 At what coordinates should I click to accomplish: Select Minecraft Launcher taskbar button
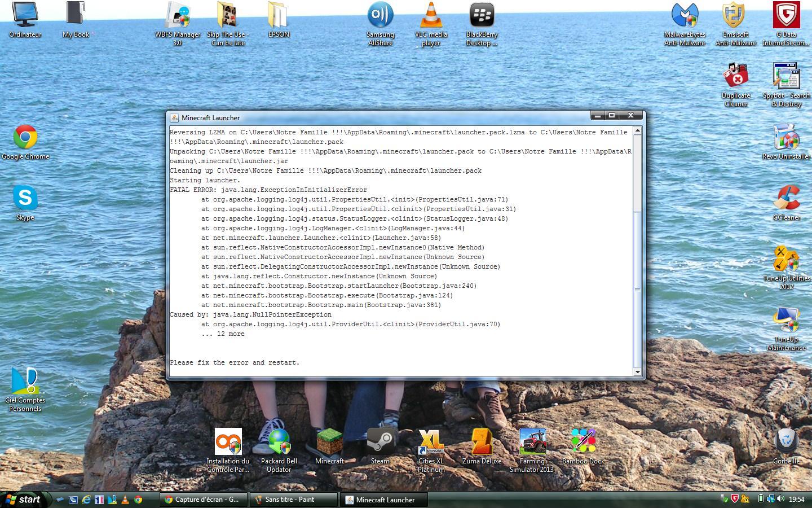point(384,500)
